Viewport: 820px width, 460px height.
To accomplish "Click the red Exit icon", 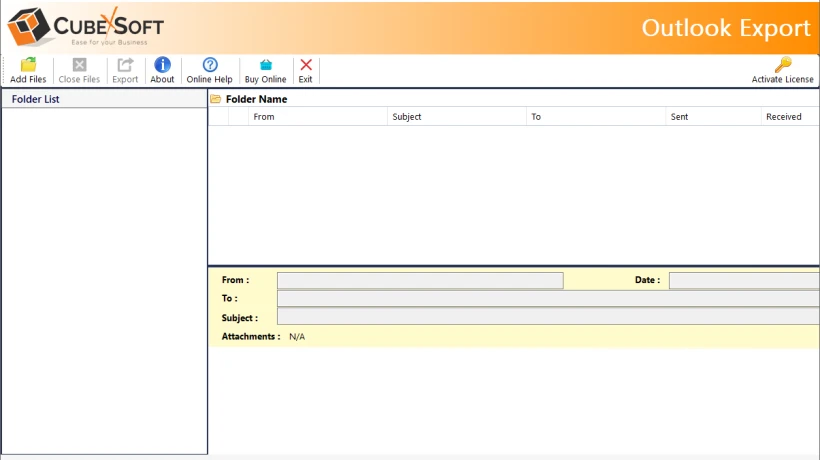I will 306,65.
